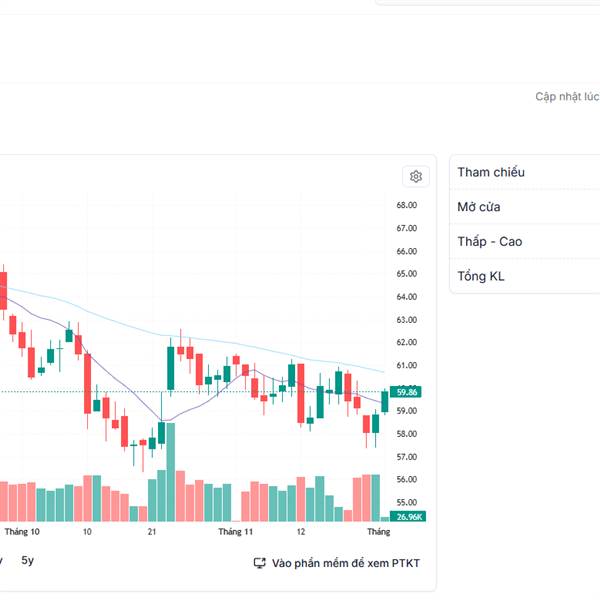Click the 55.00 price axis label

point(407,503)
